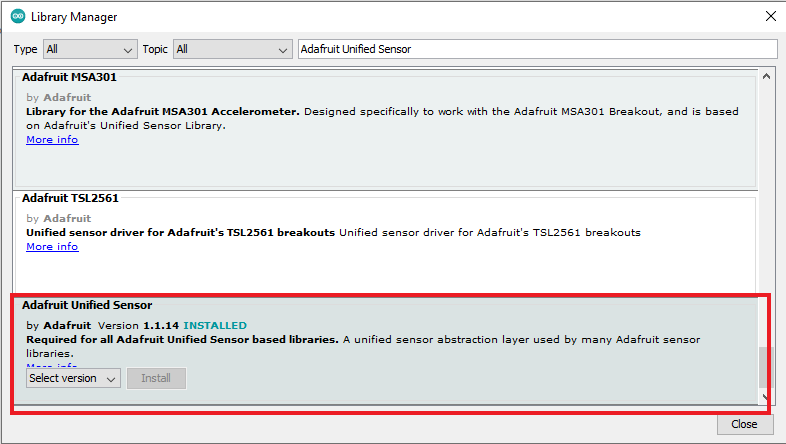The image size is (786, 444).
Task: Click the Type label
Action: point(26,49)
